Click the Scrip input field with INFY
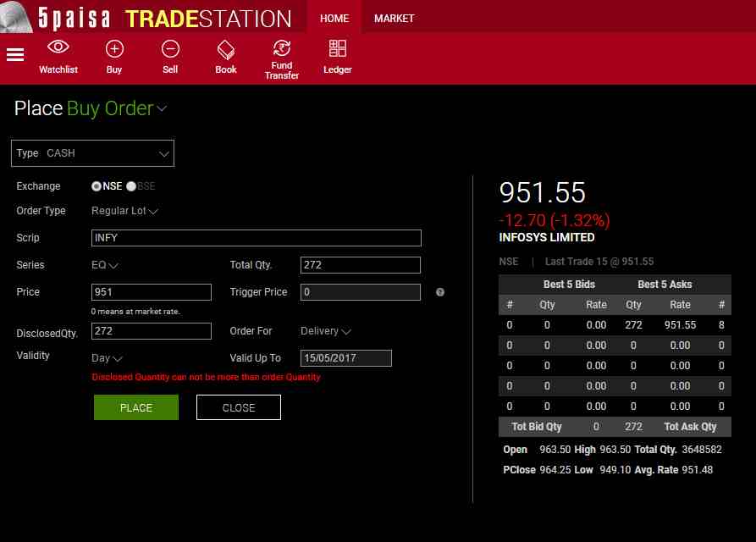The image size is (756, 542). click(256, 238)
